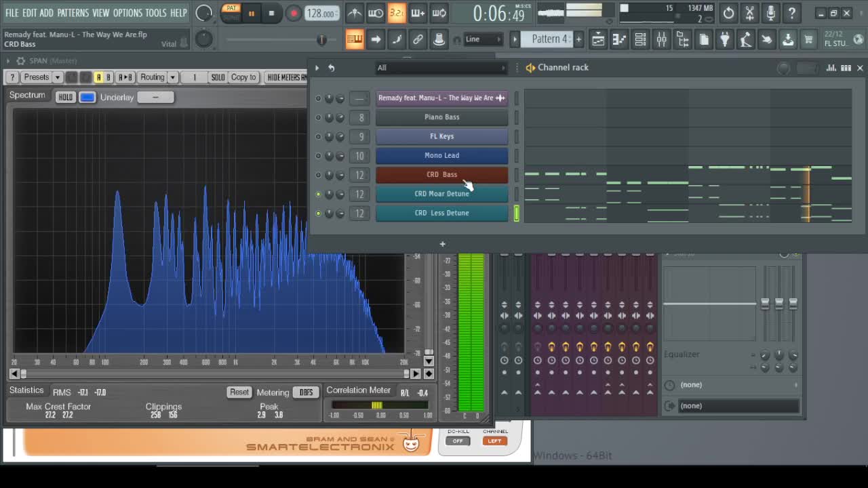Expand the Channel rack menu arrow

coord(317,68)
